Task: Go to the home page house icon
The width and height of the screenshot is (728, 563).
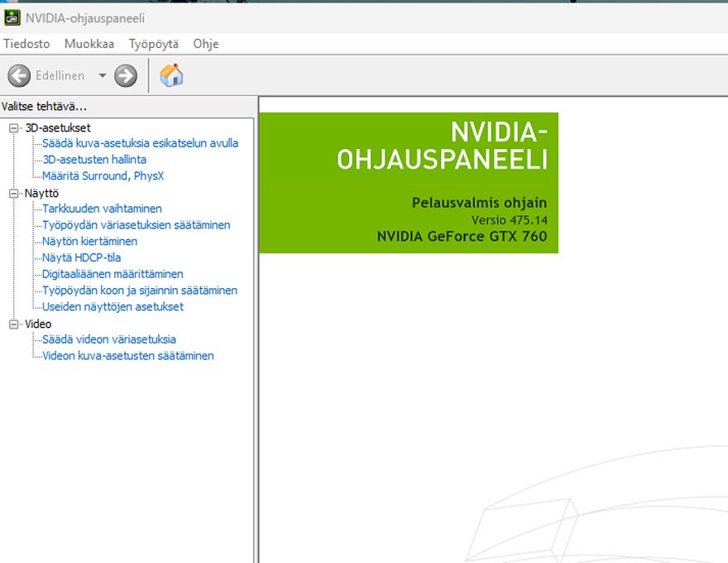Action: (171, 75)
